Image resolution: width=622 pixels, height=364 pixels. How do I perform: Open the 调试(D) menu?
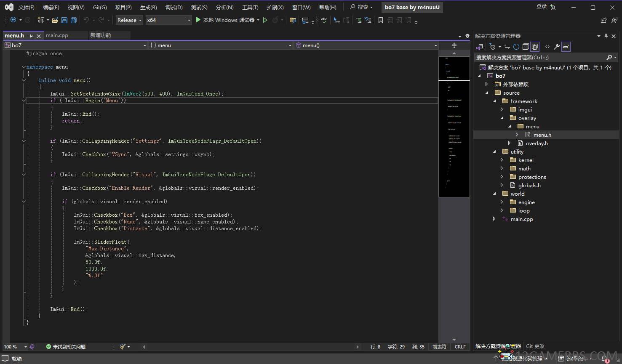click(x=174, y=7)
